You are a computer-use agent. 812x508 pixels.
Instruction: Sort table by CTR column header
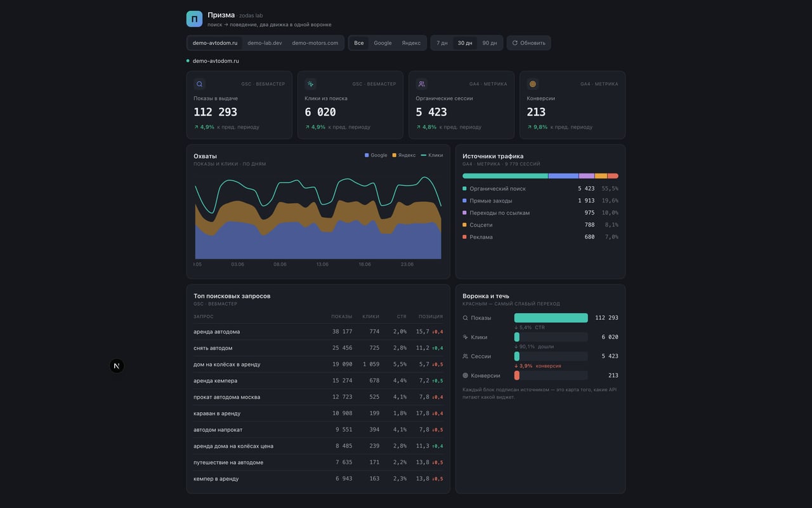click(x=402, y=316)
